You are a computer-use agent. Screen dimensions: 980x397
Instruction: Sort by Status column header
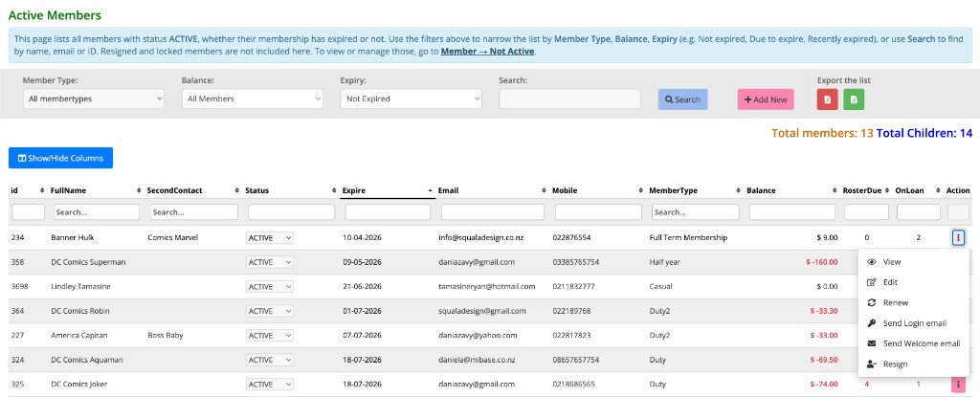(x=256, y=190)
